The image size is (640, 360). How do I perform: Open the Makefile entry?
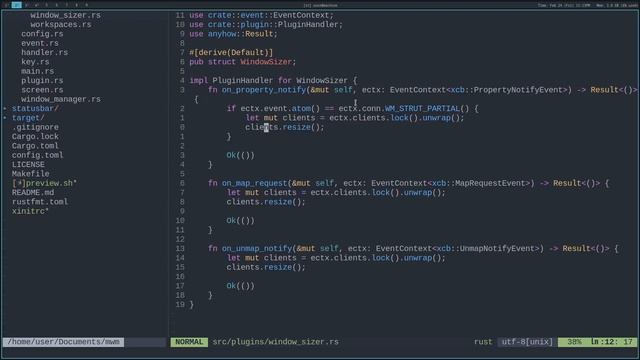coord(31,174)
